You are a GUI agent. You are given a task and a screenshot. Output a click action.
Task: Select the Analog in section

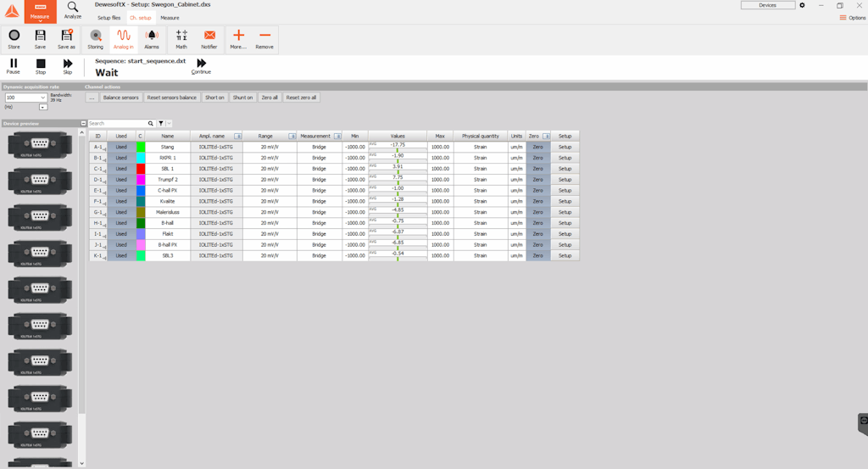click(124, 39)
